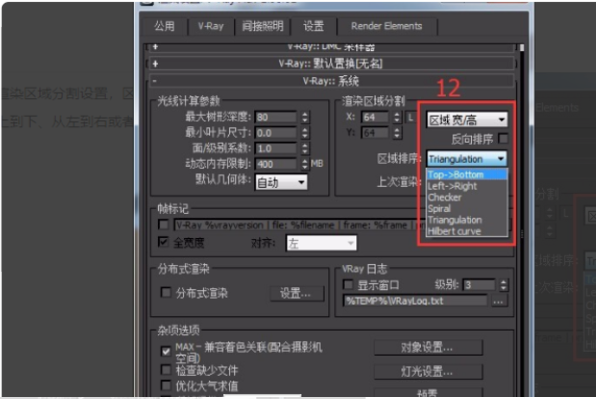Viewport: 596px width, 399px height.
Task: Edit the 最小叶片尺寸 value field
Action: click(x=276, y=133)
